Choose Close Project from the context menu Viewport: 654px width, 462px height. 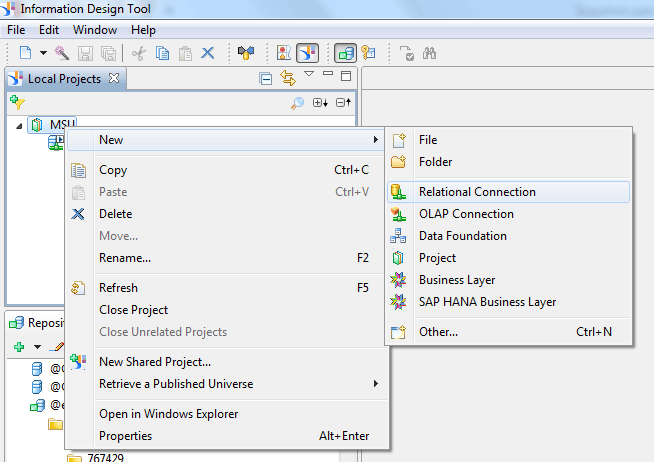click(225, 310)
